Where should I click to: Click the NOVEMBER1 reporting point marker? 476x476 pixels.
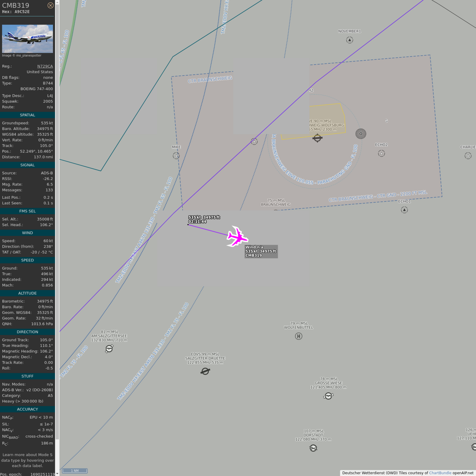coord(349,40)
